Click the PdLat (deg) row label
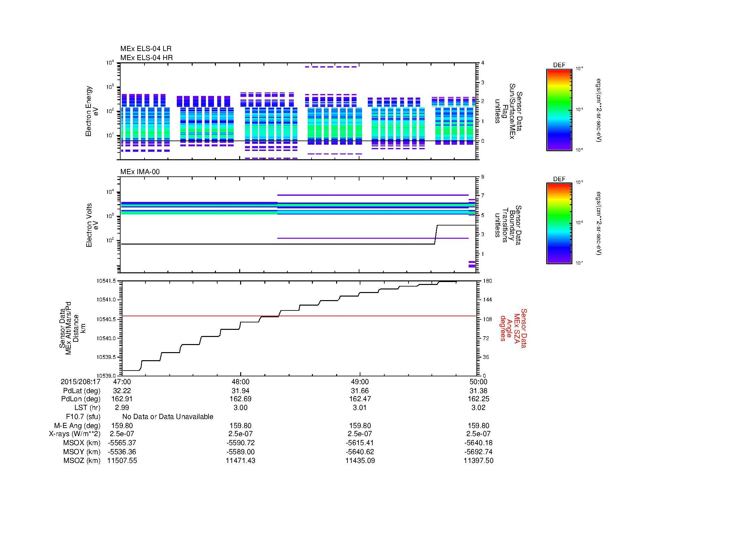The height and width of the screenshot is (534, 756). (82, 391)
